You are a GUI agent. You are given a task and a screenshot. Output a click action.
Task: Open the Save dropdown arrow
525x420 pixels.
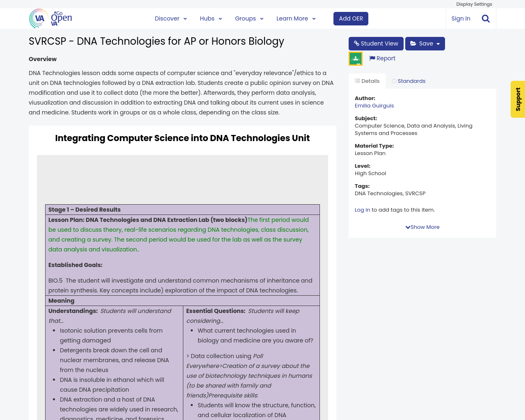(438, 43)
